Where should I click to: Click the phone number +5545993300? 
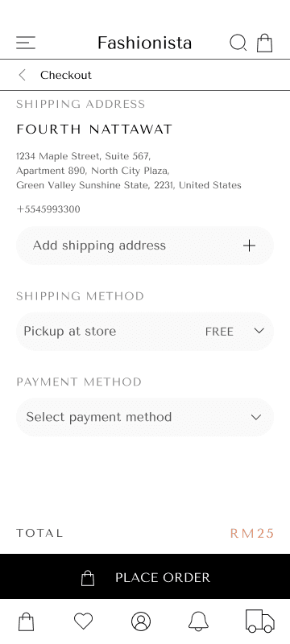click(x=48, y=209)
